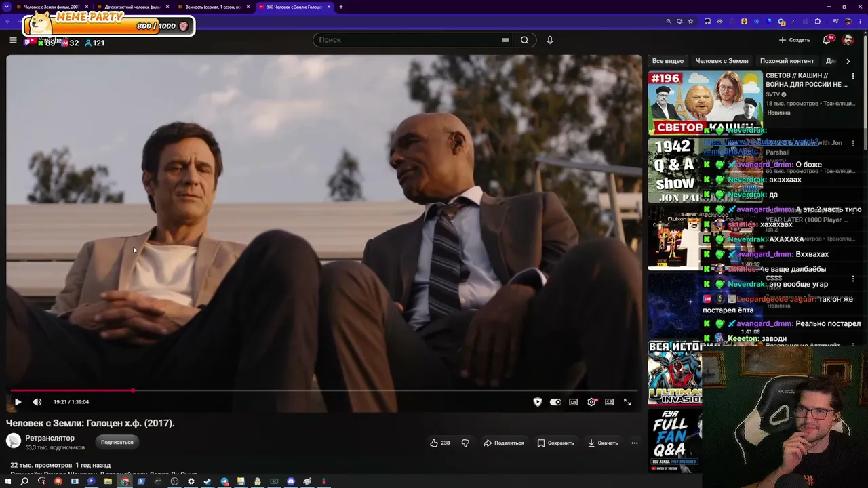Select the Похожий контент chip

click(x=787, y=61)
